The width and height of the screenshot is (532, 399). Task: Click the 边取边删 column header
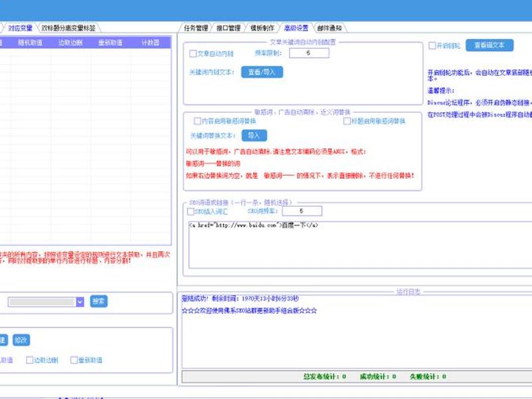point(70,43)
